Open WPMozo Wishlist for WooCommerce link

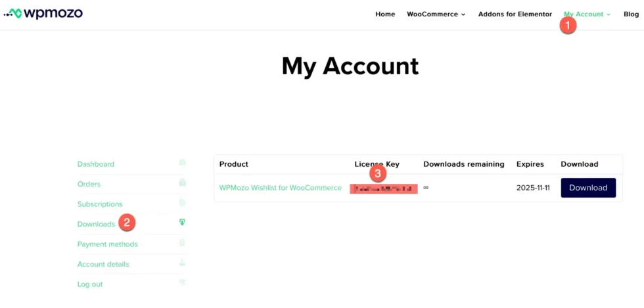280,188
